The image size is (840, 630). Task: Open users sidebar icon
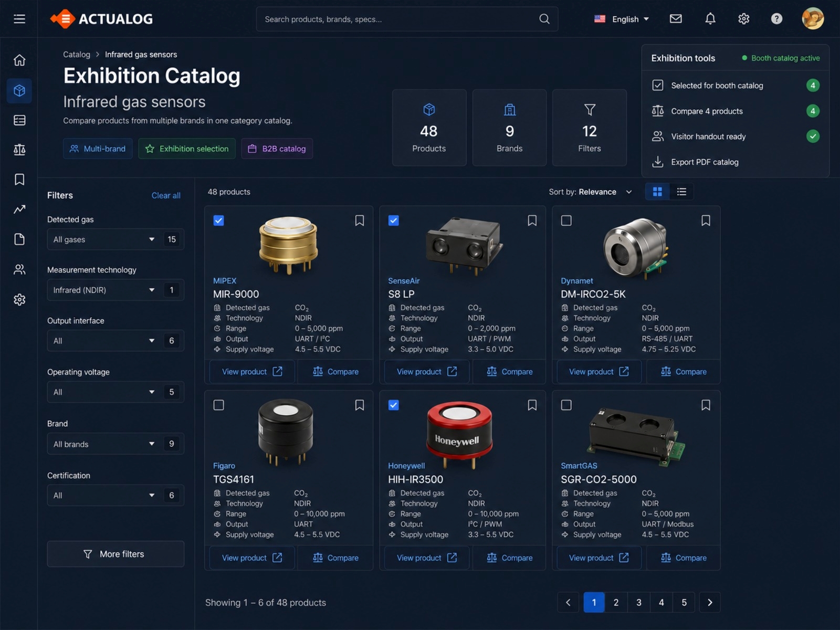pyautogui.click(x=19, y=270)
